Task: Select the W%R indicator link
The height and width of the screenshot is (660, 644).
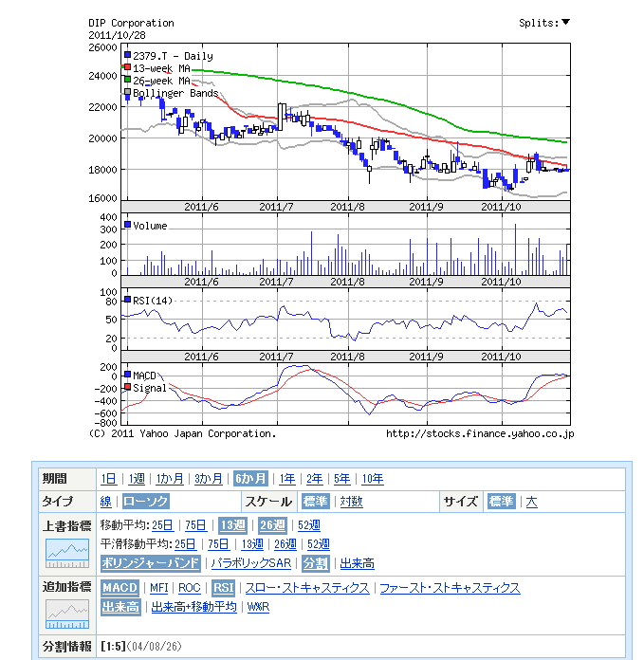Action: 257,607
